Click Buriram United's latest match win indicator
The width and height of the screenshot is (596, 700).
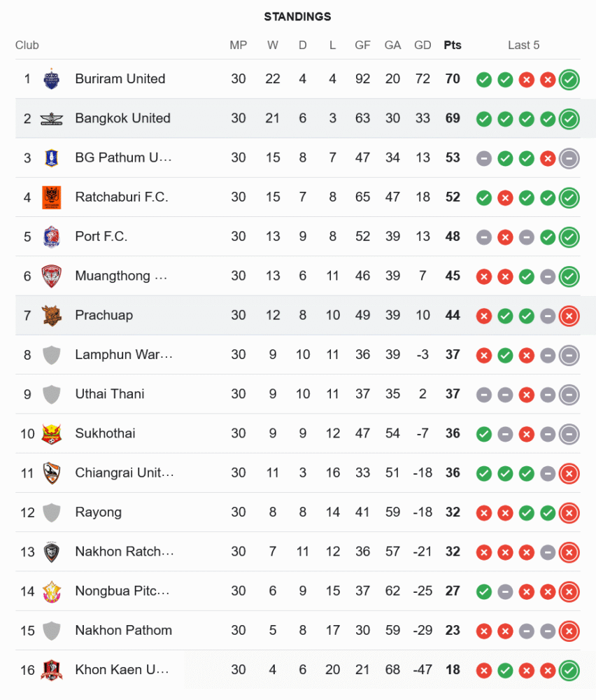point(569,79)
